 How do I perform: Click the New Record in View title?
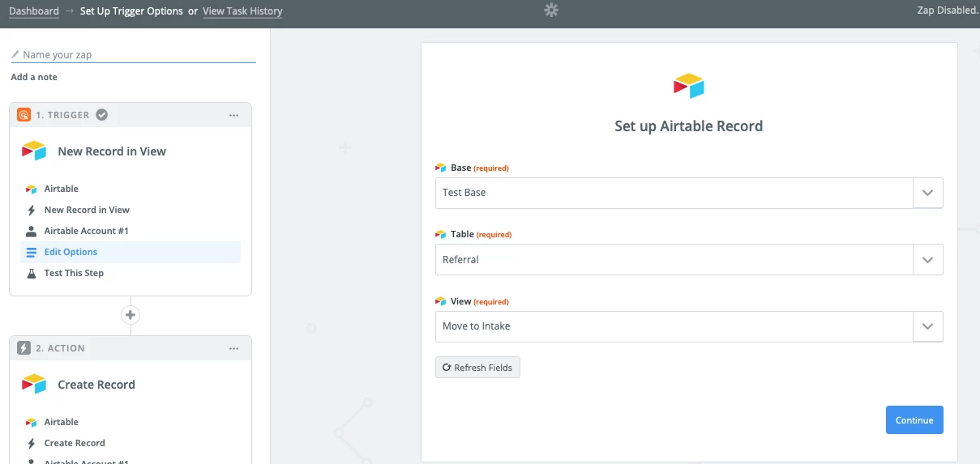tap(112, 151)
